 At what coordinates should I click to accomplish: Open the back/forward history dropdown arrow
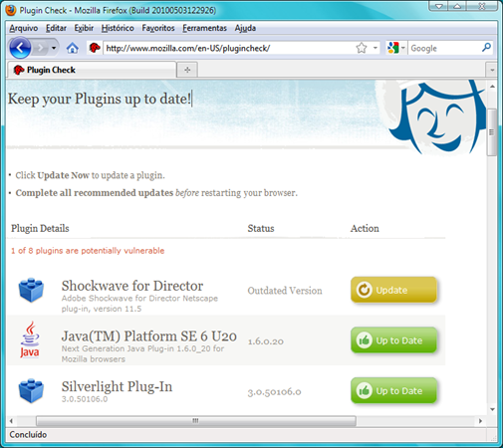click(54, 49)
